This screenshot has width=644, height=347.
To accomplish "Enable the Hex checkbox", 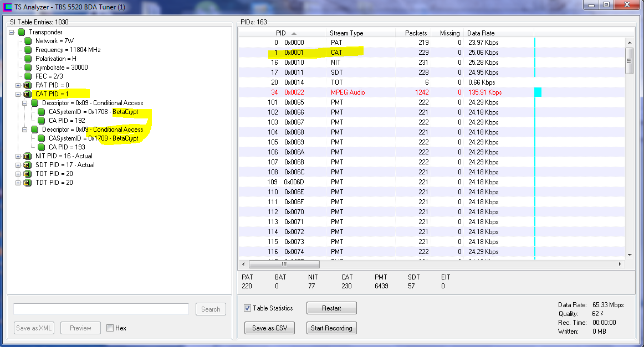I will point(110,328).
